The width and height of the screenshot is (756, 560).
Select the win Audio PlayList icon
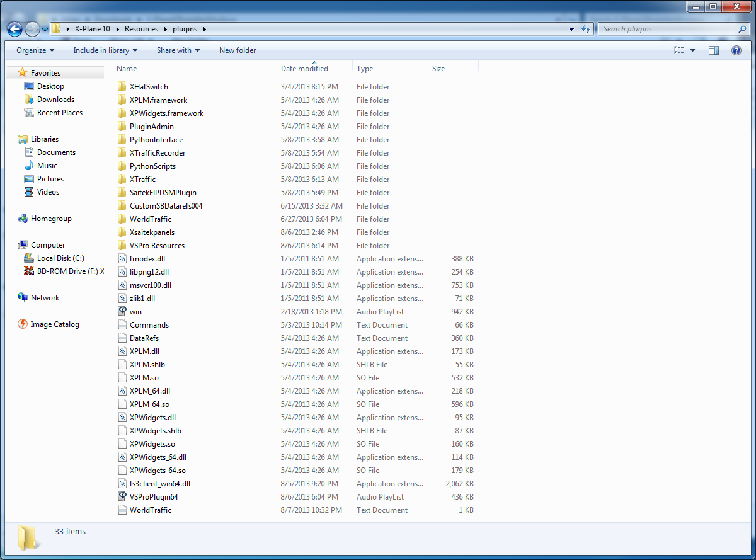click(122, 312)
